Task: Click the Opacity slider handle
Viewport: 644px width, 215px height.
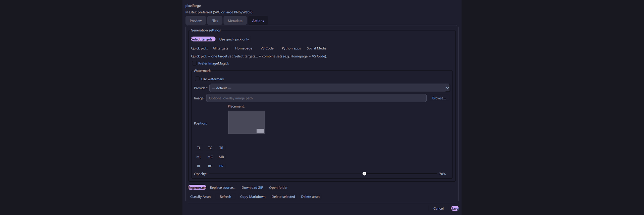Action: pyautogui.click(x=364, y=174)
